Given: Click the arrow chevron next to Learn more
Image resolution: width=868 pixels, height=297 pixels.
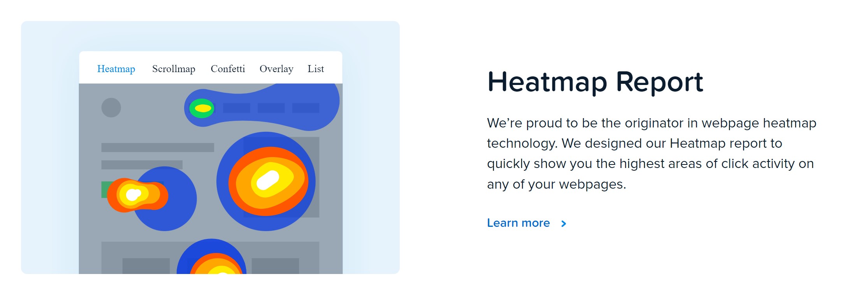Looking at the screenshot, I should (563, 223).
